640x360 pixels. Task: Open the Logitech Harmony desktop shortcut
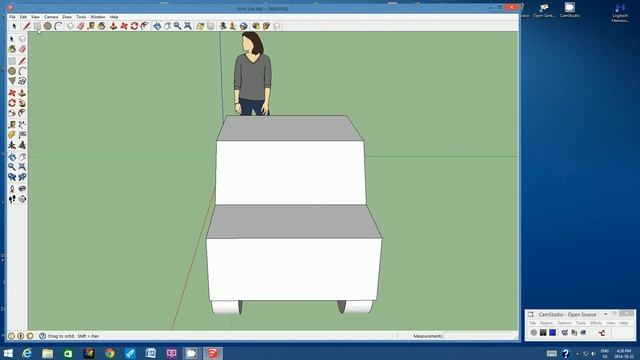[x=620, y=12]
